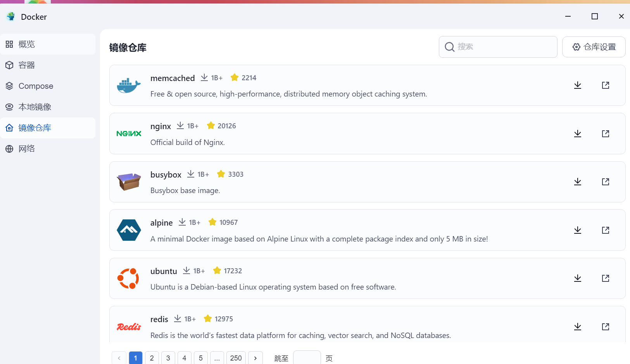The width and height of the screenshot is (630, 364).
Task: Click the 镜像仓库 page heading
Action: (128, 48)
